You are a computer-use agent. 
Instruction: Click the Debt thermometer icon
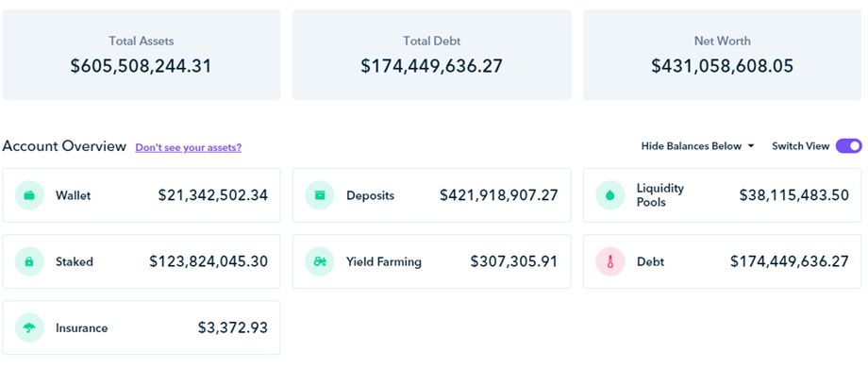click(x=610, y=261)
